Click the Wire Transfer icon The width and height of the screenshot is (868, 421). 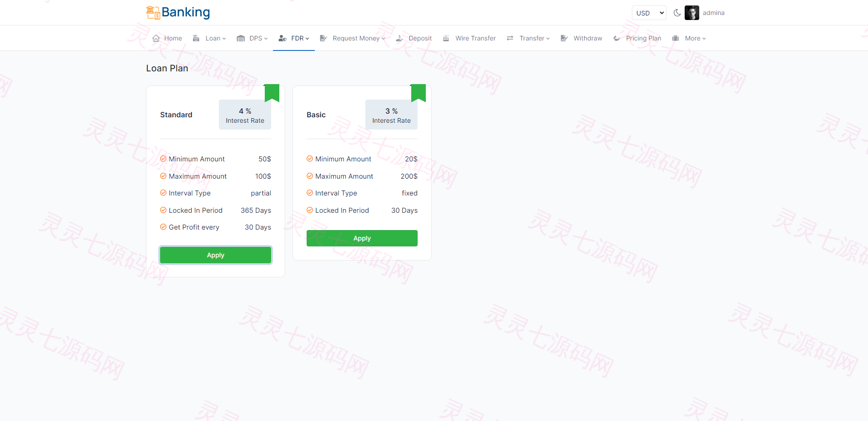(x=446, y=38)
